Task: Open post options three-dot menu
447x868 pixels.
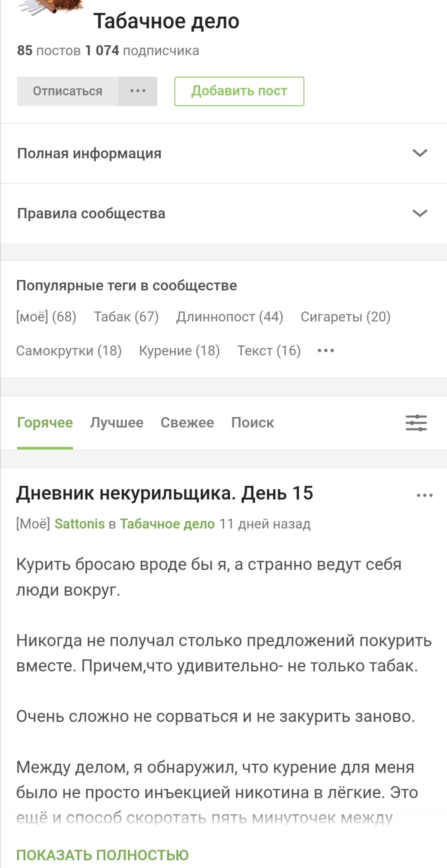Action: point(425,495)
